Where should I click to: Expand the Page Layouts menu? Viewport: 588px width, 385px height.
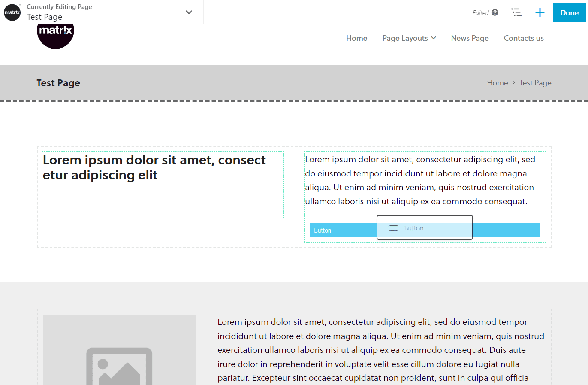coord(409,38)
